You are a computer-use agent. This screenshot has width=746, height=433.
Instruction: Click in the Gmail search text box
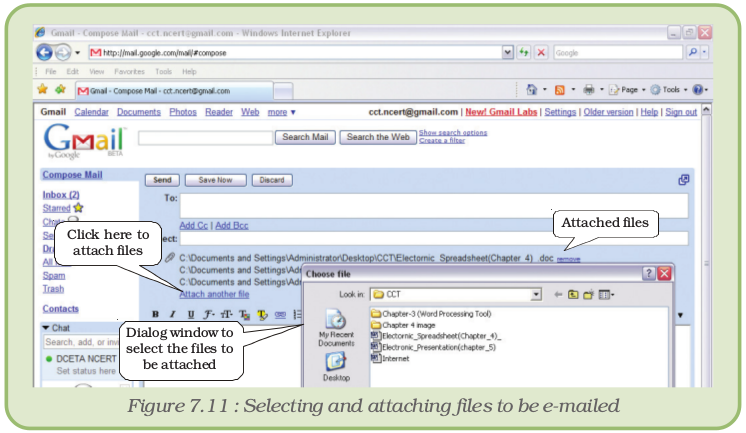(205, 138)
